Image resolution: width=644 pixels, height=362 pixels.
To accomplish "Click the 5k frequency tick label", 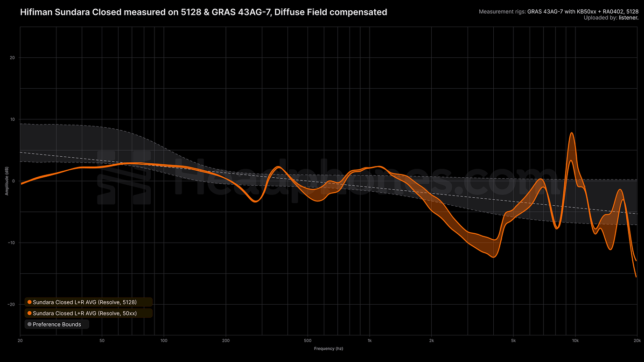I will [513, 341].
